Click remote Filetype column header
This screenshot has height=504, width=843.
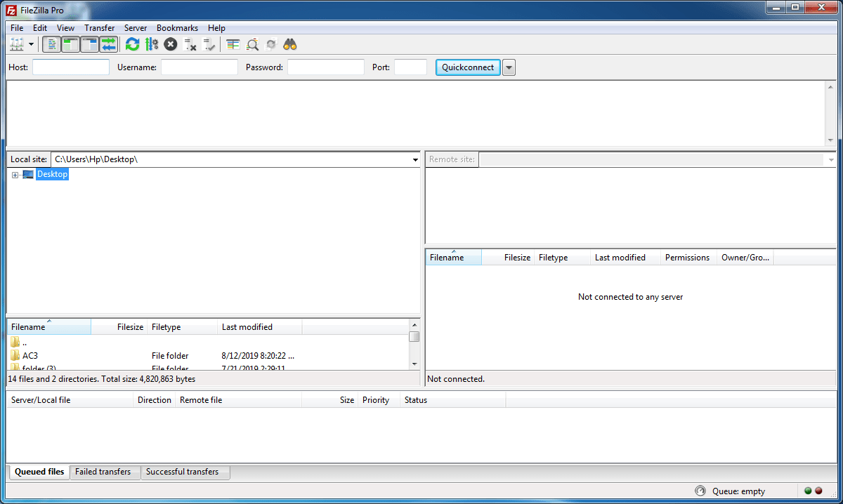[562, 258]
